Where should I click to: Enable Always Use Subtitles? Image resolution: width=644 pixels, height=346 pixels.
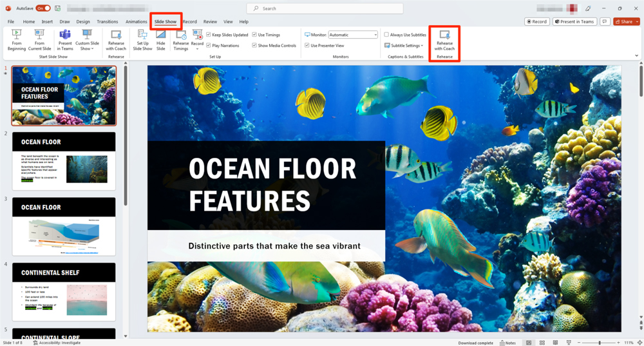click(386, 35)
